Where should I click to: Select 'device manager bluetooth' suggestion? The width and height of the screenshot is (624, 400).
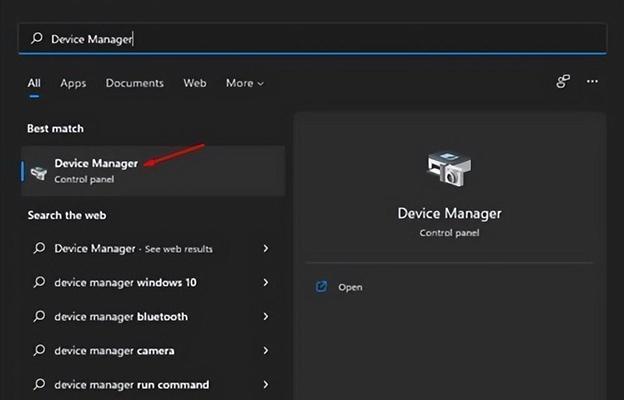pyautogui.click(x=153, y=316)
